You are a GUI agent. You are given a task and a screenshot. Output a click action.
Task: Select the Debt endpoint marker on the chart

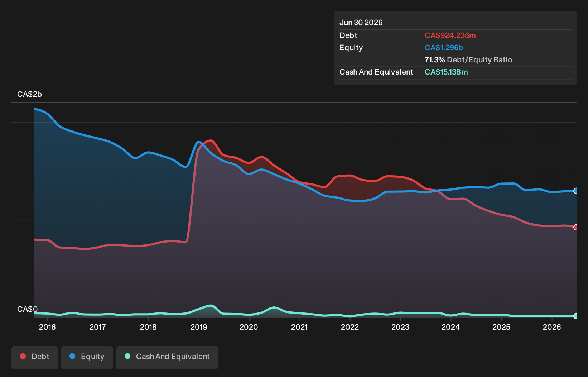(575, 227)
